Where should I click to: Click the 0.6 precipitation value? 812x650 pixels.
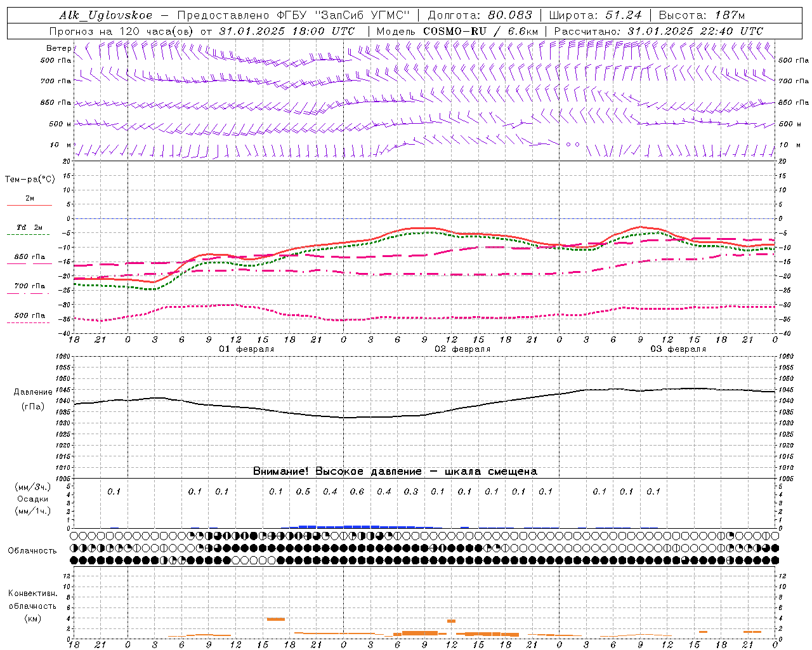(x=357, y=491)
